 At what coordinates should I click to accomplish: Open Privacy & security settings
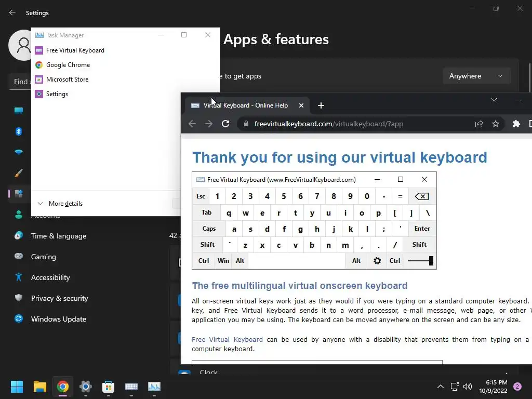coord(60,298)
